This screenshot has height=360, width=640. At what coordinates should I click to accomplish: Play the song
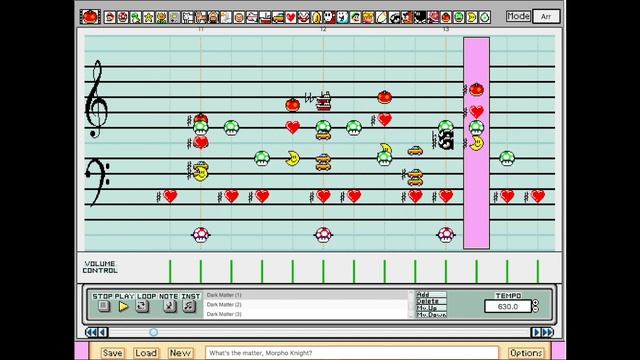pos(123,306)
